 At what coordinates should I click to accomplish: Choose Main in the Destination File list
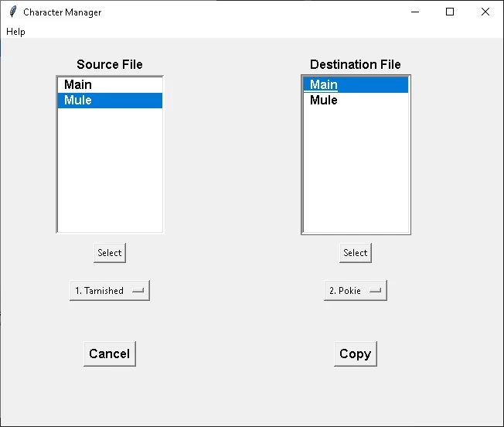click(x=324, y=85)
